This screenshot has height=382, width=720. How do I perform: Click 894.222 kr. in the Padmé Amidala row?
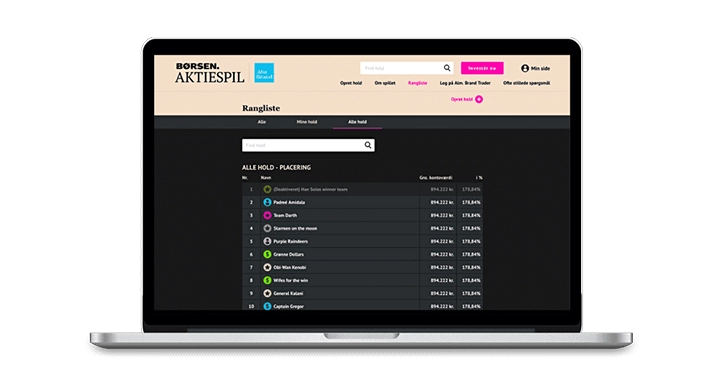442,202
